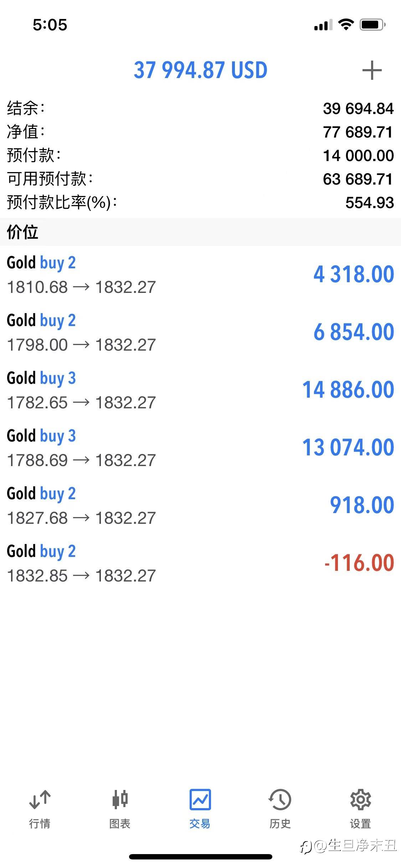Open the 图表 chart tab icon

point(120,799)
